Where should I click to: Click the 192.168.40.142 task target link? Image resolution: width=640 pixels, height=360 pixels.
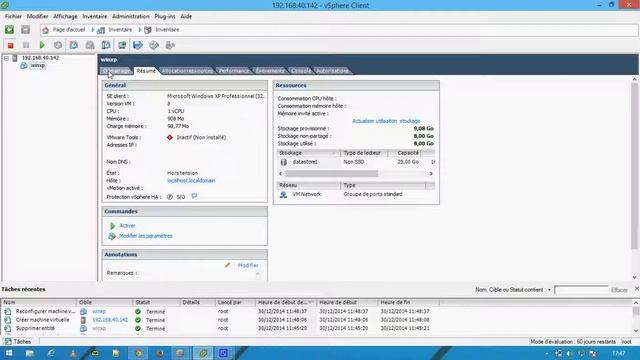coord(110,320)
